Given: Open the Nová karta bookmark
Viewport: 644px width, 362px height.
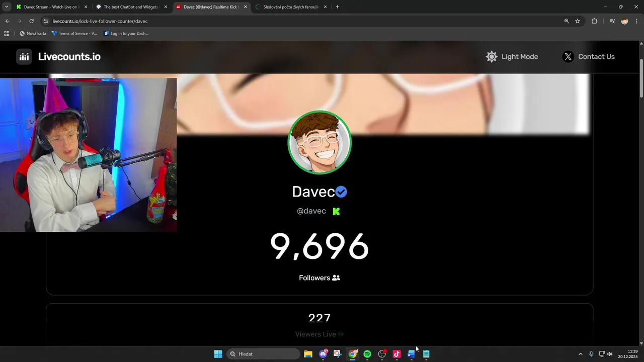Looking at the screenshot, I should (33, 34).
